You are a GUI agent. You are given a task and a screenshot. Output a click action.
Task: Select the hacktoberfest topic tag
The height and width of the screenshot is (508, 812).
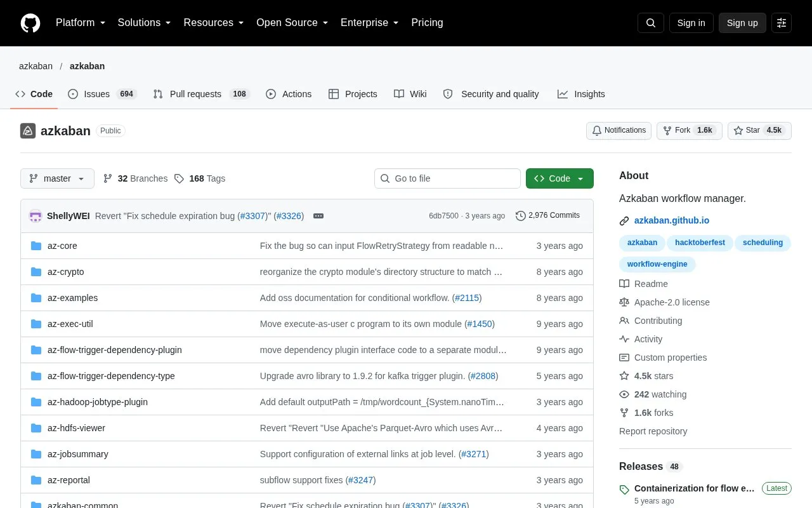pyautogui.click(x=700, y=243)
